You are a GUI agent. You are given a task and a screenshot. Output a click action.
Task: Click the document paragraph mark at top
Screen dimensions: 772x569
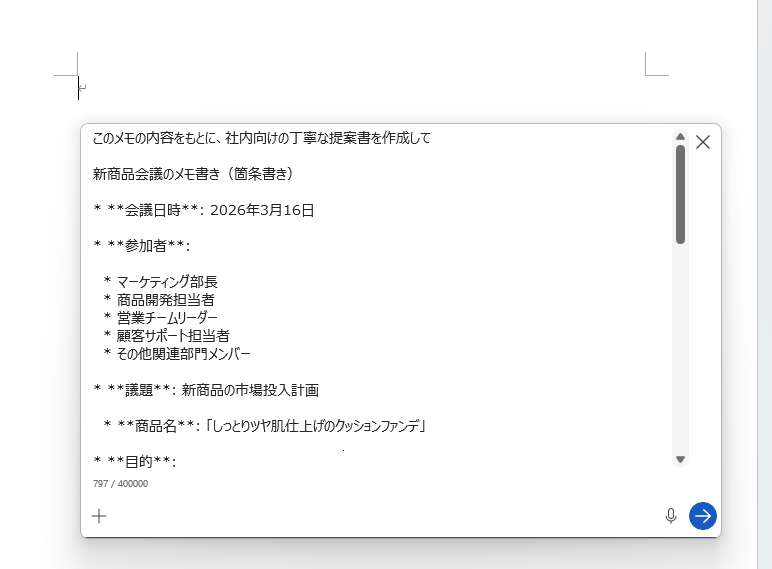[83, 88]
